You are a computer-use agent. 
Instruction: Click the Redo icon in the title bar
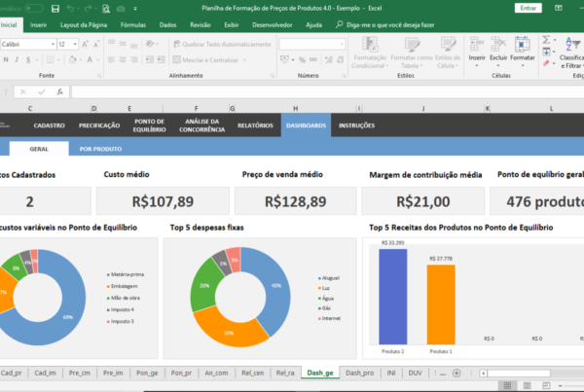(x=88, y=8)
